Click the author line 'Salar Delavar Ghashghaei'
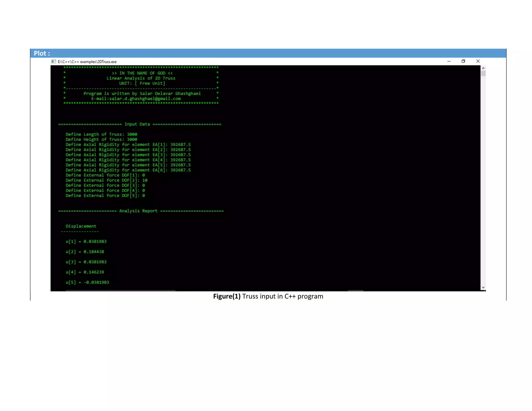Viewport: 532px width, 411px height. pos(142,94)
